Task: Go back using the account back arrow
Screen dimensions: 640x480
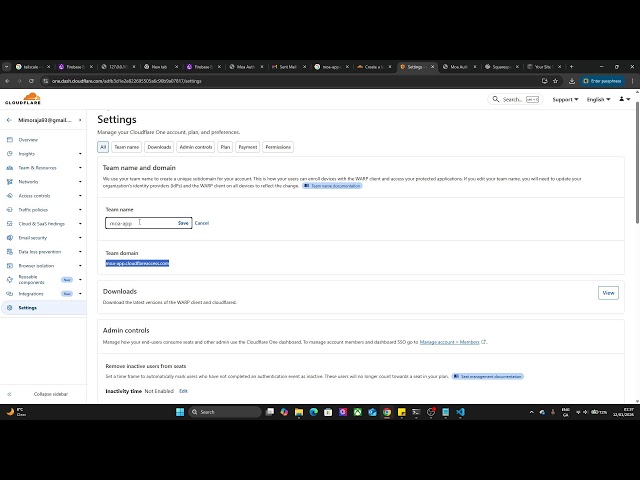Action: (x=9, y=120)
